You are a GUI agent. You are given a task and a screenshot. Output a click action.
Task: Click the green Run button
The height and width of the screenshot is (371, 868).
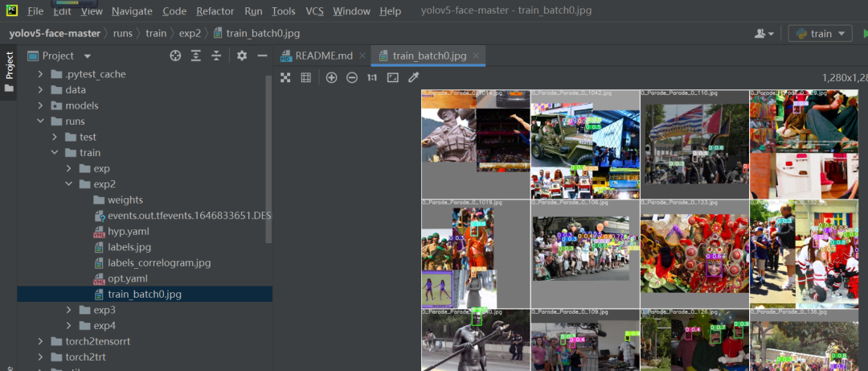[x=865, y=34]
